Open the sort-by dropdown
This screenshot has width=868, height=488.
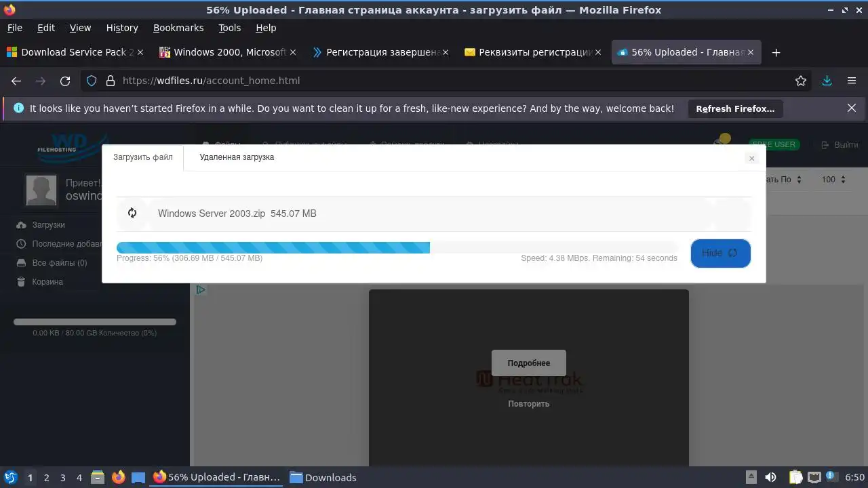pyautogui.click(x=784, y=180)
